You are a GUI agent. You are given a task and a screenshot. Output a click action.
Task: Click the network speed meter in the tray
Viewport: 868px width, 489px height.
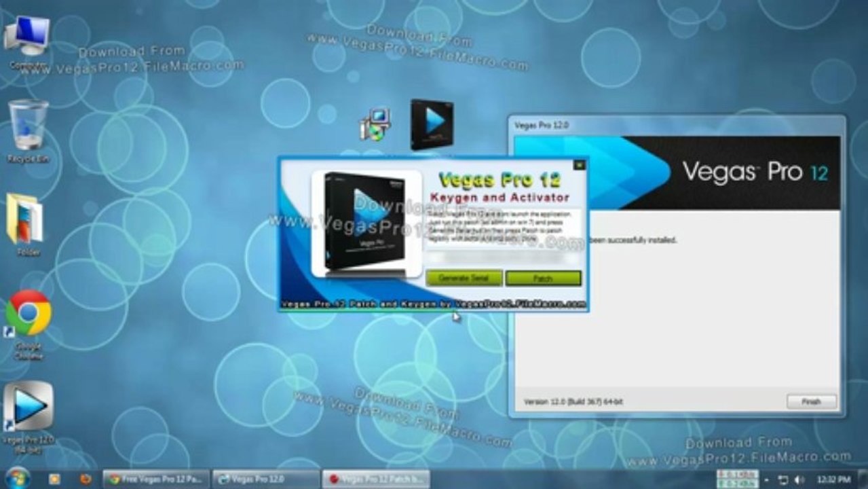736,479
